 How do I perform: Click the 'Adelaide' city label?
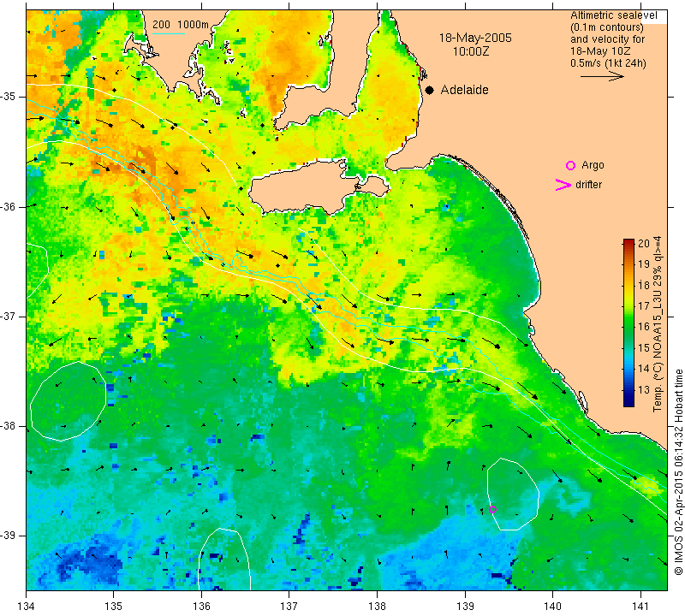click(x=464, y=90)
